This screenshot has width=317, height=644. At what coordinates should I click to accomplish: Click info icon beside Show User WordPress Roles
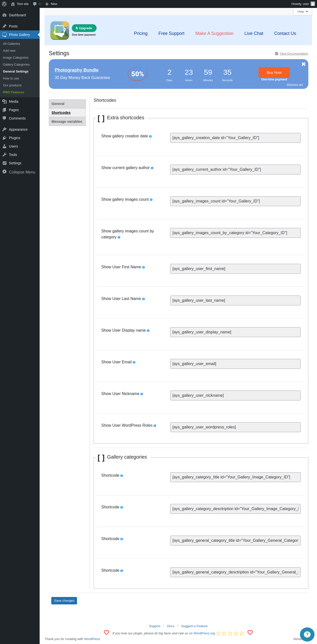[x=155, y=426]
